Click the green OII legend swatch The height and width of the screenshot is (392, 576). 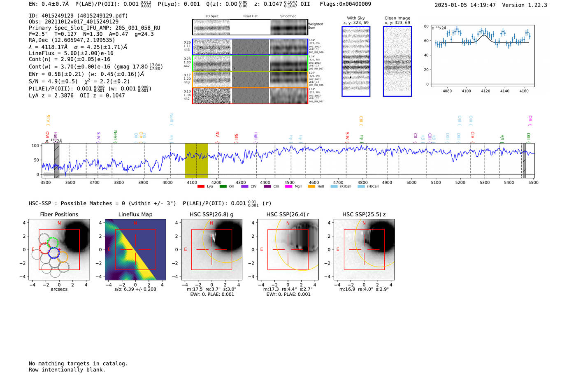(223, 186)
